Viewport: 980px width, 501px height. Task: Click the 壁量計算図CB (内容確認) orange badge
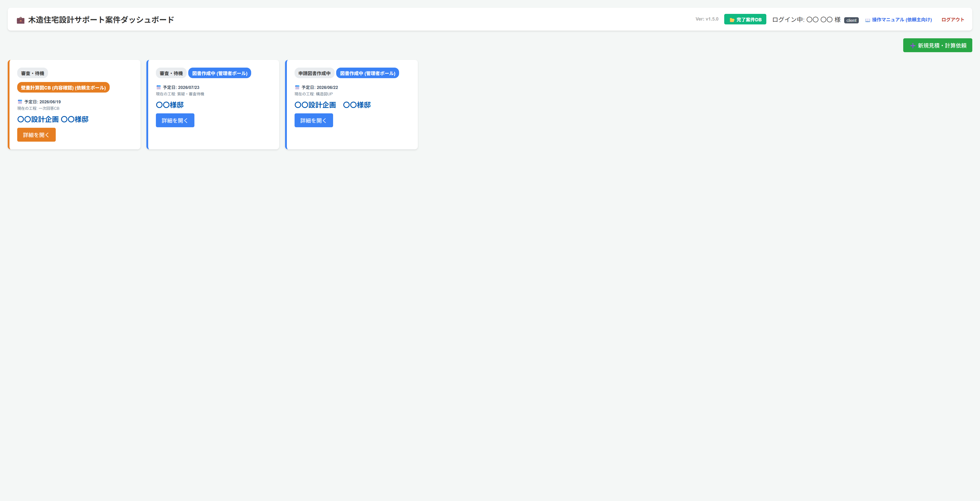click(x=63, y=88)
